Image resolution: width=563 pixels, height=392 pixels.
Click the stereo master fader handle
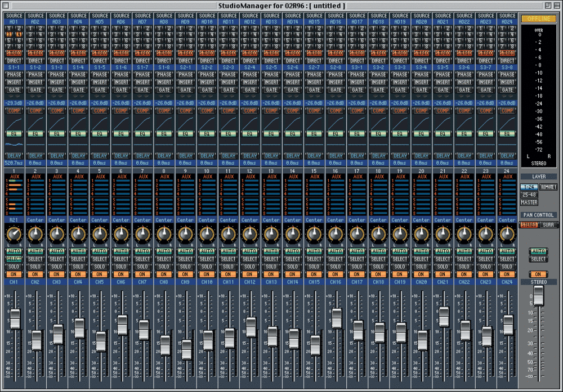pos(538,296)
